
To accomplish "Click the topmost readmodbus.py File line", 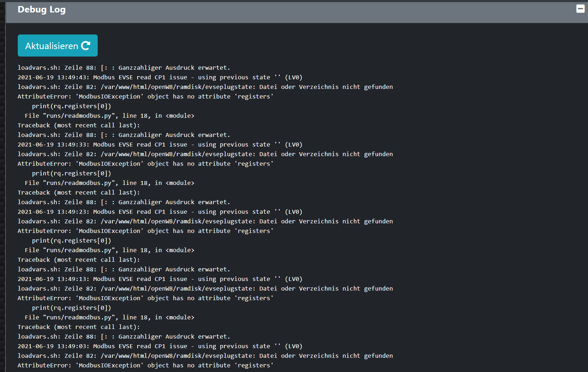I will pos(109,116).
